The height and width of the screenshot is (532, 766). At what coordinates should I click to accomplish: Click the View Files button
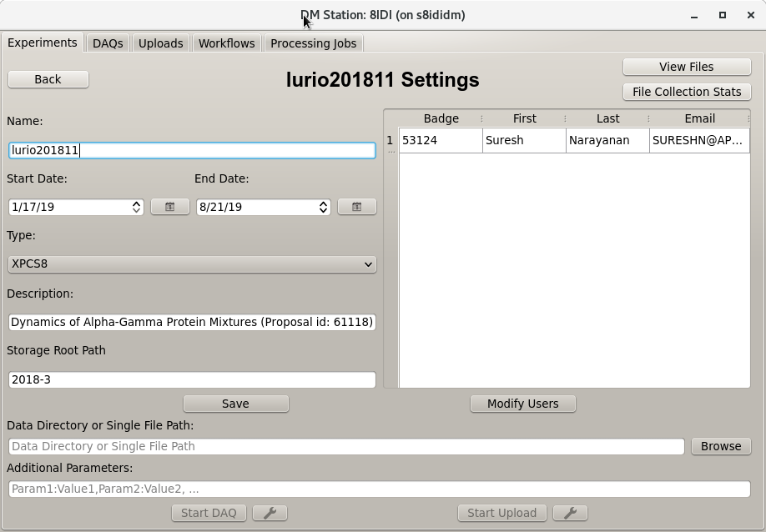click(x=686, y=67)
